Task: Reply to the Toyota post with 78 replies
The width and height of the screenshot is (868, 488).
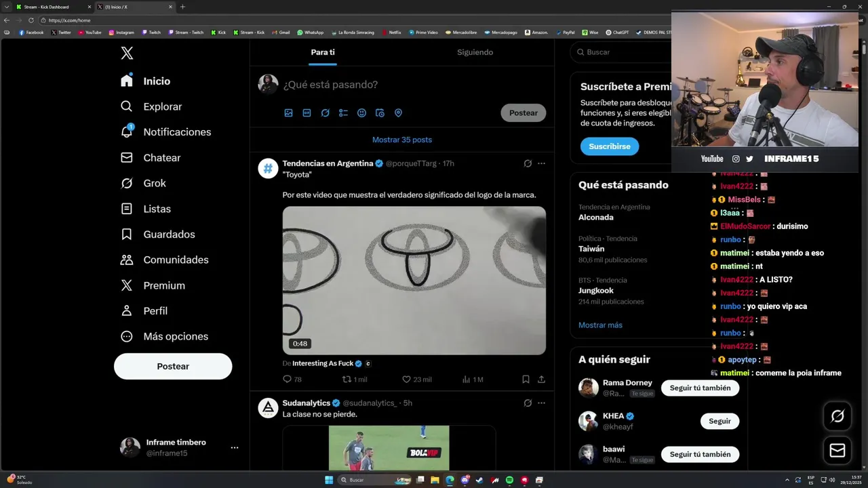Action: (292, 380)
